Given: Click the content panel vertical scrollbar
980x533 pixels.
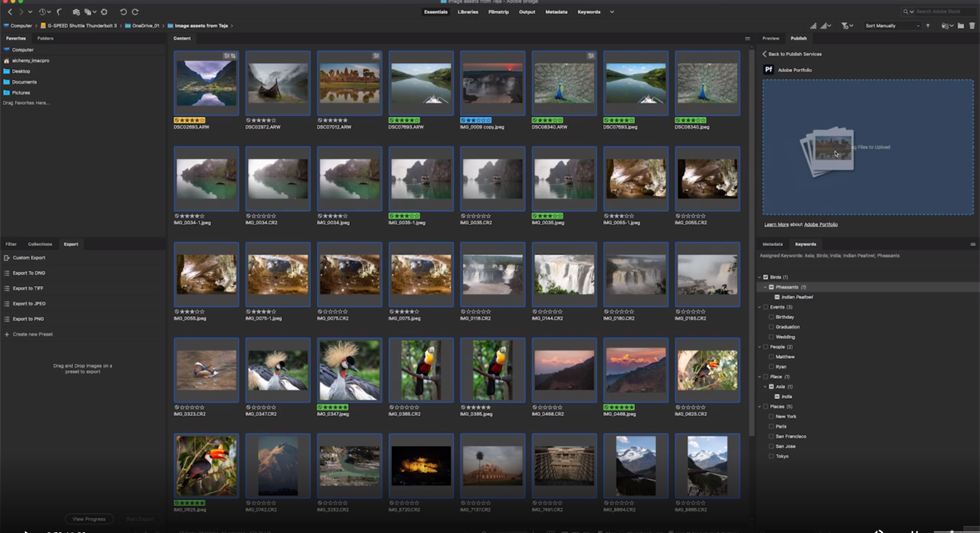Looking at the screenshot, I should pyautogui.click(x=752, y=243).
